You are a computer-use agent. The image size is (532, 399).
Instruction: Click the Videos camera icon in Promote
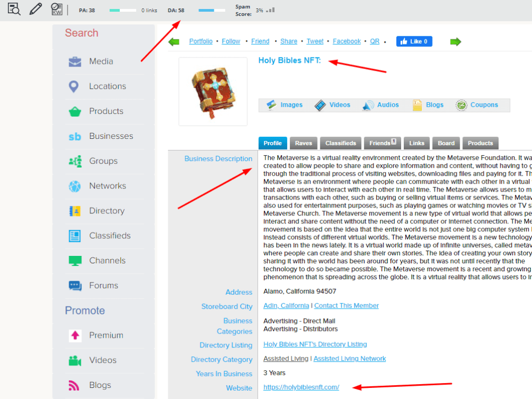[74, 361]
